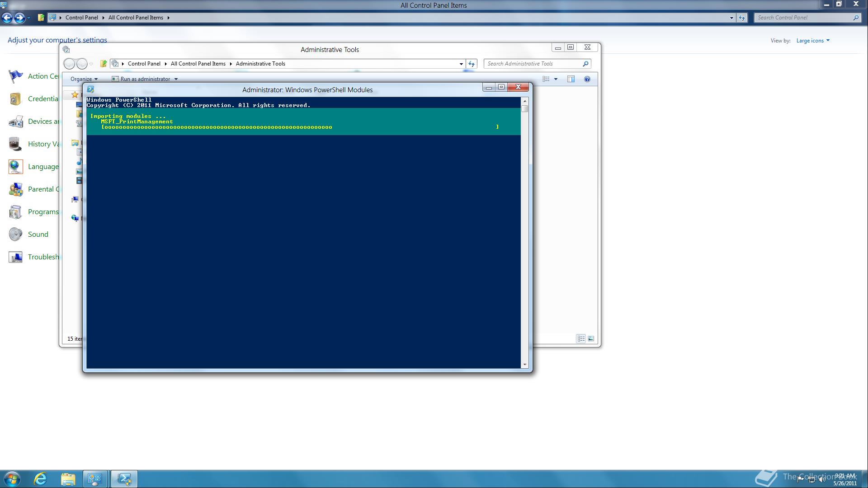Switch to Control Panel taskbar button

pos(95,479)
